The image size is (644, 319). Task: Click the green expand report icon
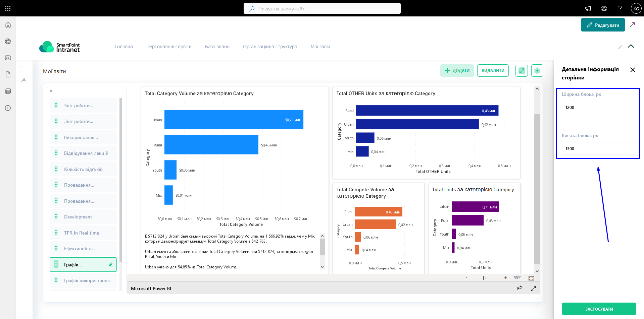point(522,71)
